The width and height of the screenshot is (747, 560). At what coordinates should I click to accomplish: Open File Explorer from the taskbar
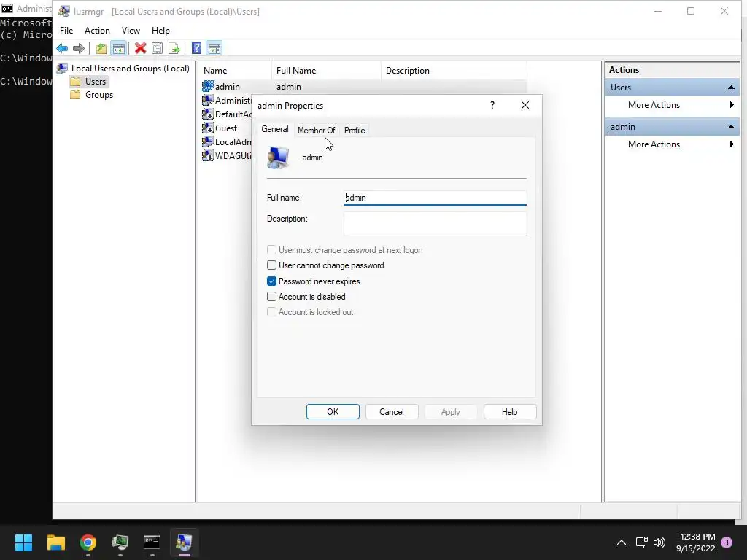[x=55, y=542]
